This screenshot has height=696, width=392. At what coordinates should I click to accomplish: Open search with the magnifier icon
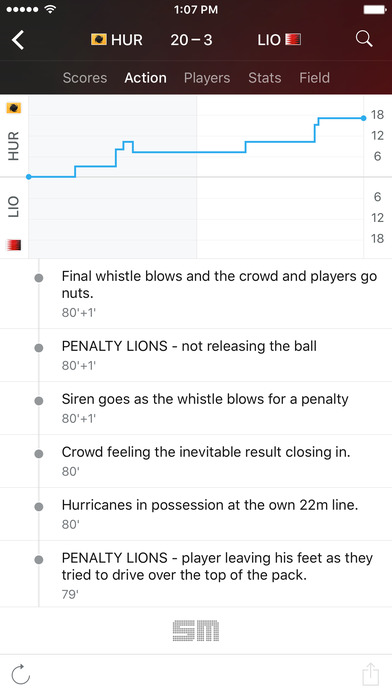[x=364, y=39]
